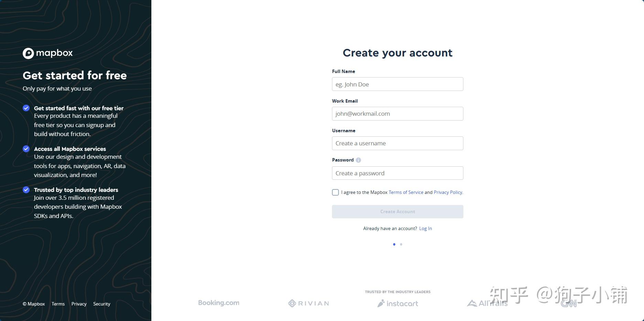
Task: Open the footer Security link
Action: [x=101, y=304]
